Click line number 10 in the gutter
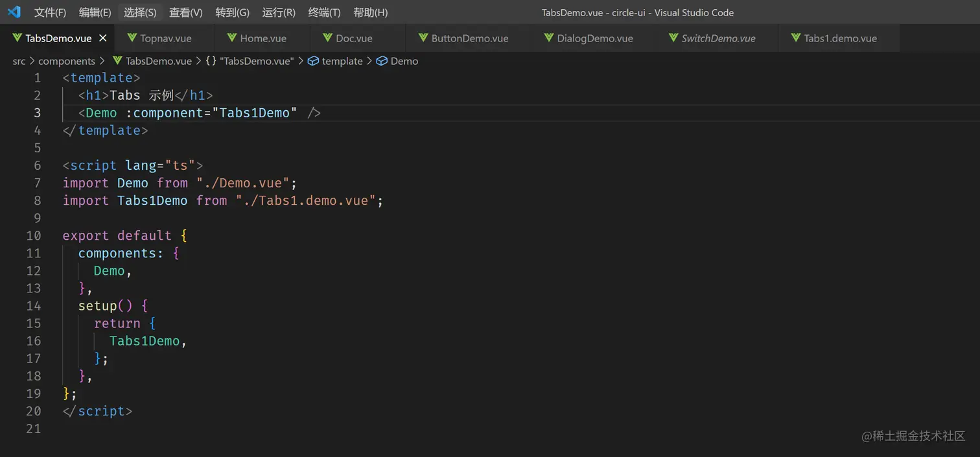Screen dimensions: 980x457 tap(34, 236)
